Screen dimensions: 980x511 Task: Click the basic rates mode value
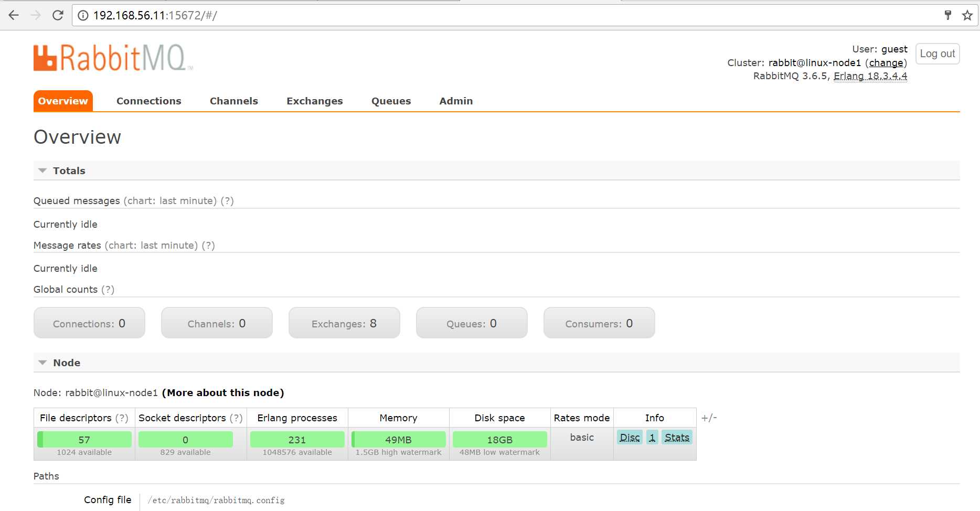(582, 438)
